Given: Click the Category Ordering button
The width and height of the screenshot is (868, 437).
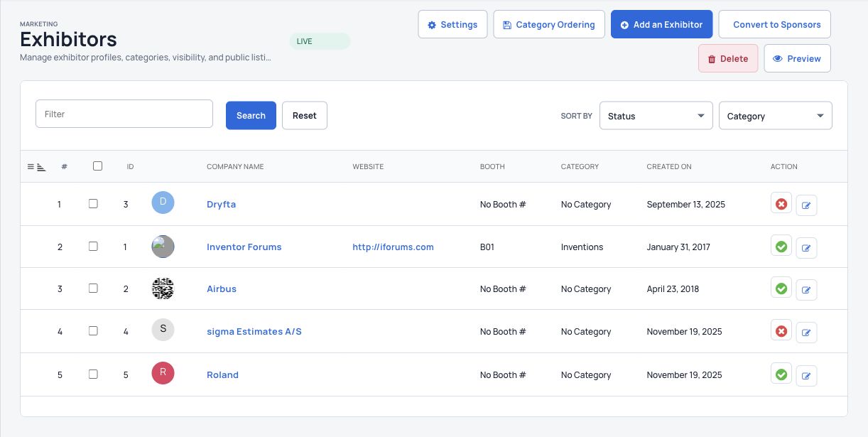Looking at the screenshot, I should click(x=549, y=24).
